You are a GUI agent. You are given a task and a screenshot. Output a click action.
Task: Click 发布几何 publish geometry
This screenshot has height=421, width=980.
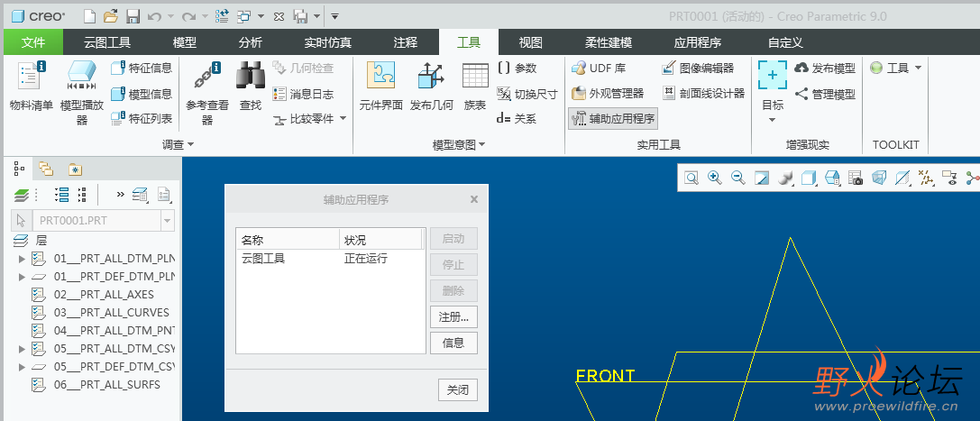(431, 87)
